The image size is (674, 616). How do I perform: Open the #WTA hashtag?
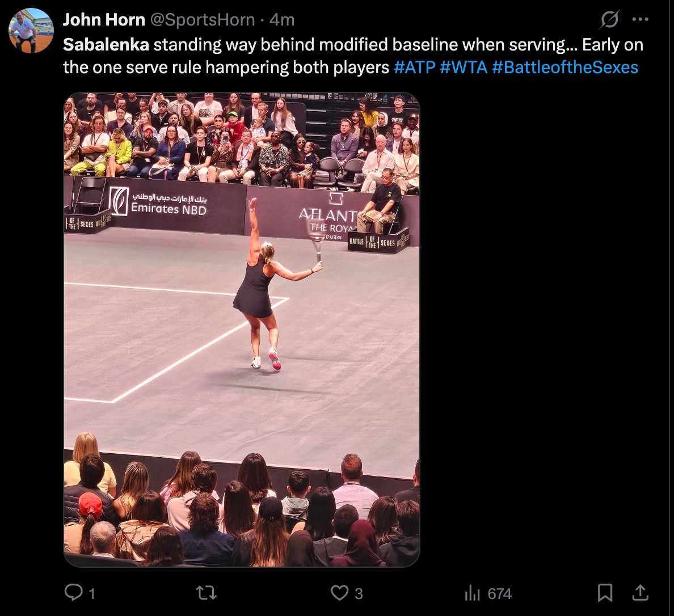coord(464,67)
